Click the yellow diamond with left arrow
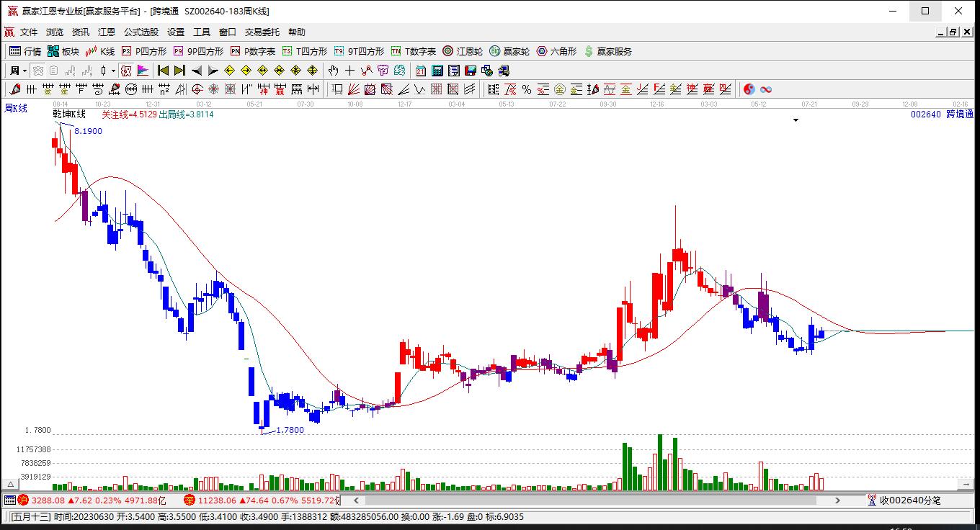 229,71
